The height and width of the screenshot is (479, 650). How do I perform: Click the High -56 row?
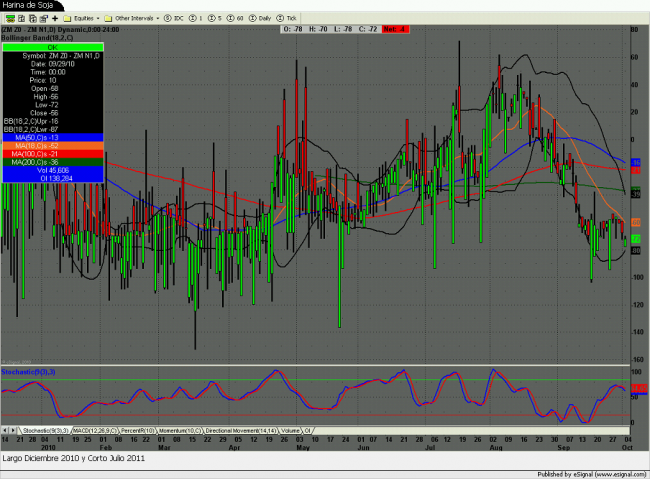[x=53, y=97]
